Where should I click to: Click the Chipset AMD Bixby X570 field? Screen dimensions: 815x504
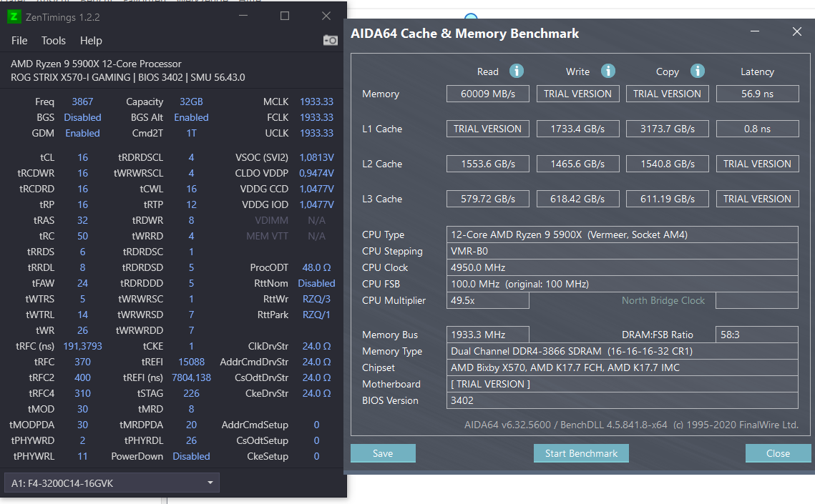623,367
